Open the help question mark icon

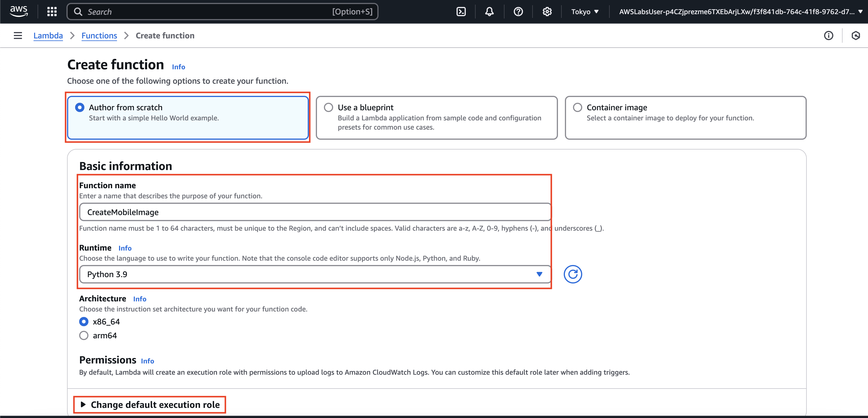518,12
